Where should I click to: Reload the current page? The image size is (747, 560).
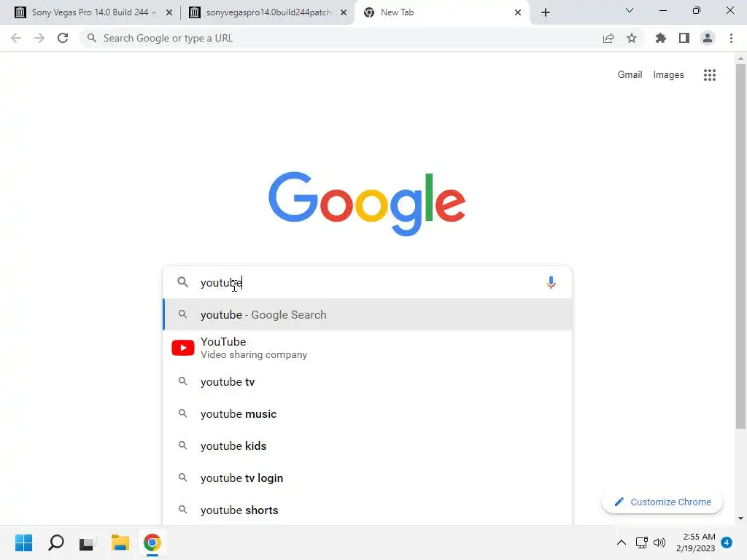[63, 38]
